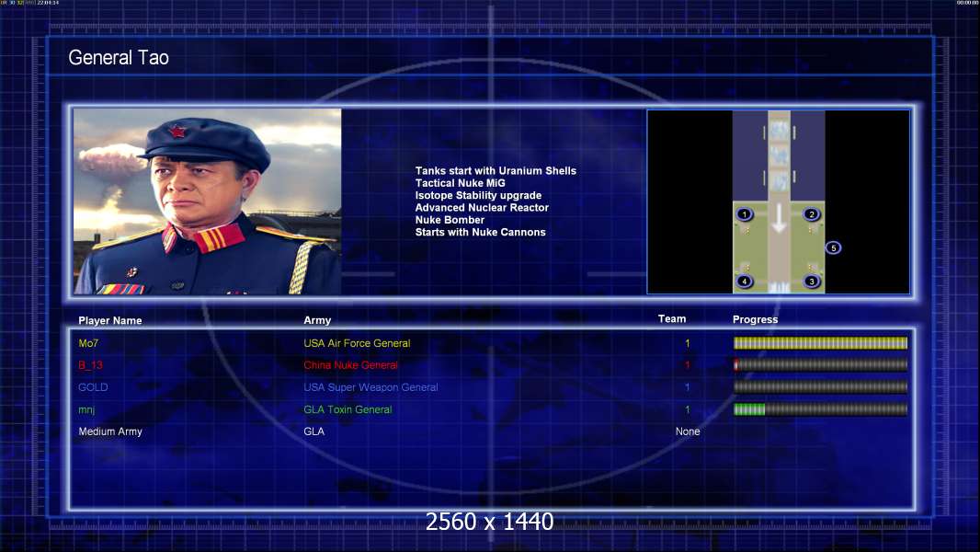The height and width of the screenshot is (552, 980).
Task: Click 'GLA Toxin General' army text
Action: pyautogui.click(x=348, y=409)
